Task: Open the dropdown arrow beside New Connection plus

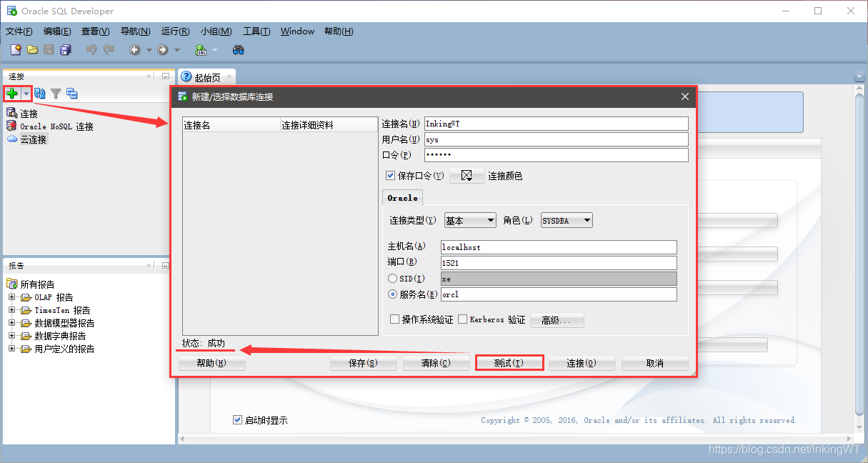Action: (26, 94)
